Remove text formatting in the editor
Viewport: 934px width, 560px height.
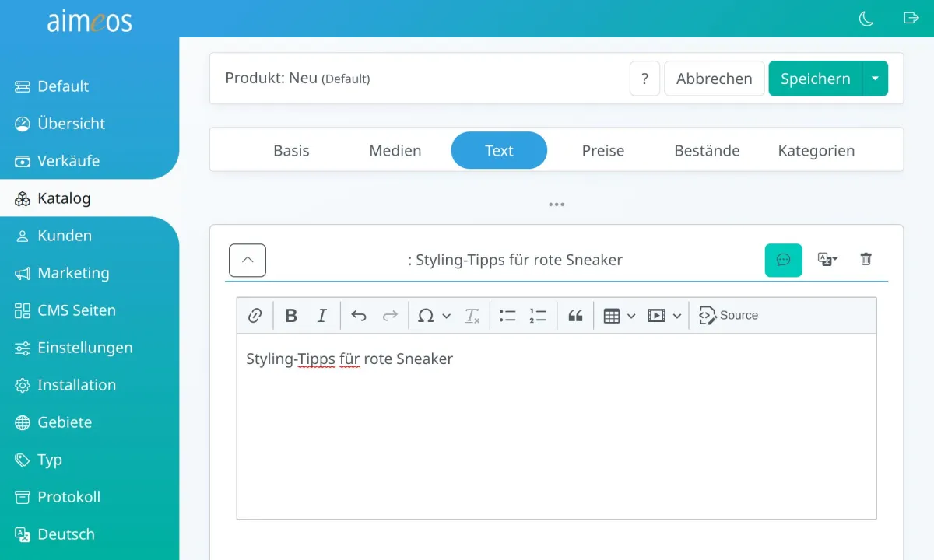(x=472, y=315)
